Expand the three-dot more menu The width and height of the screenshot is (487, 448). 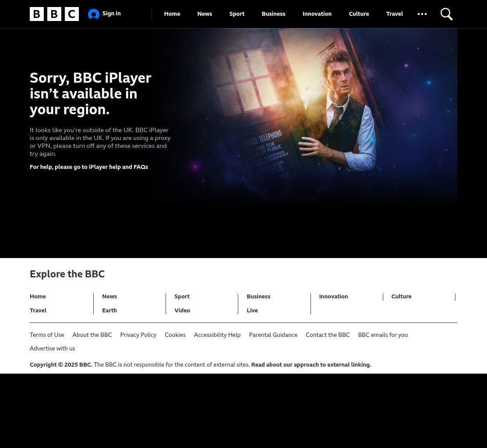pos(422,14)
